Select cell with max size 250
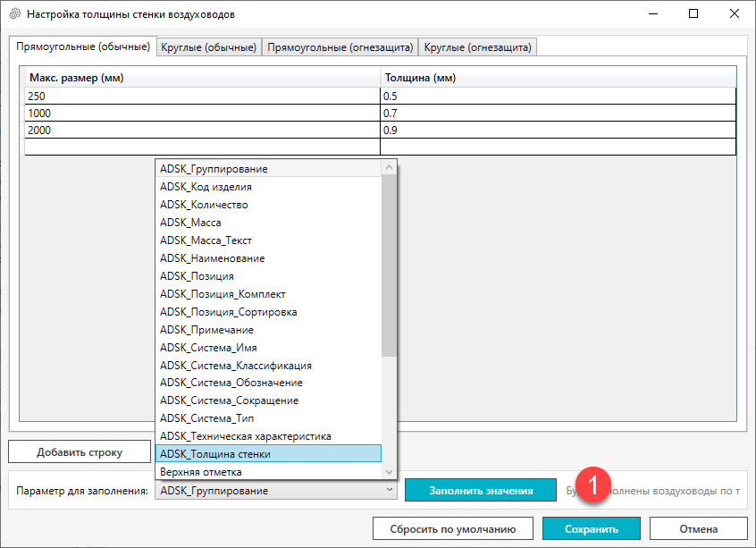The width and height of the screenshot is (756, 548). coord(203,96)
